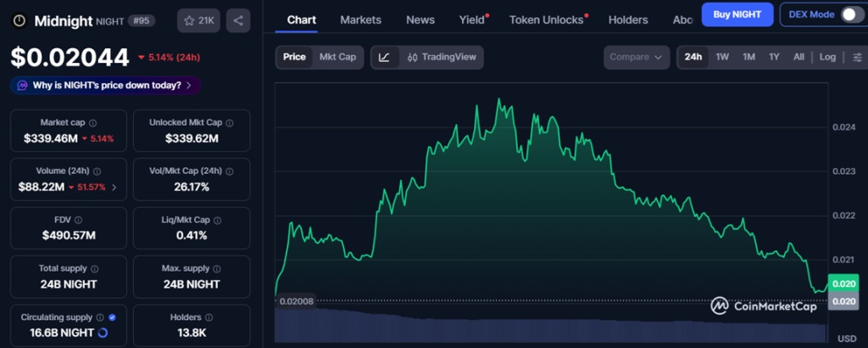
Task: Select the 1W time range
Action: pos(722,57)
